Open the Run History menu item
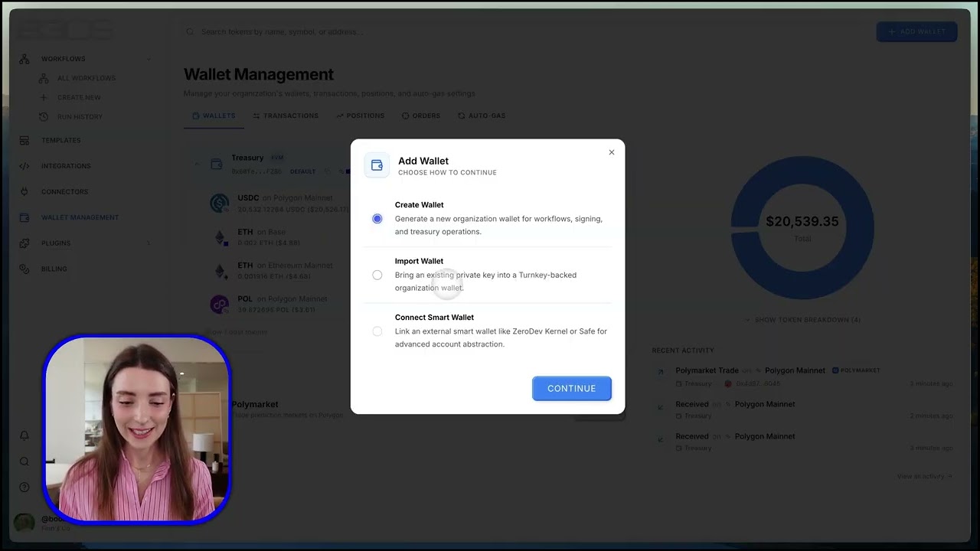Viewport: 980px width, 551px height. [80, 117]
